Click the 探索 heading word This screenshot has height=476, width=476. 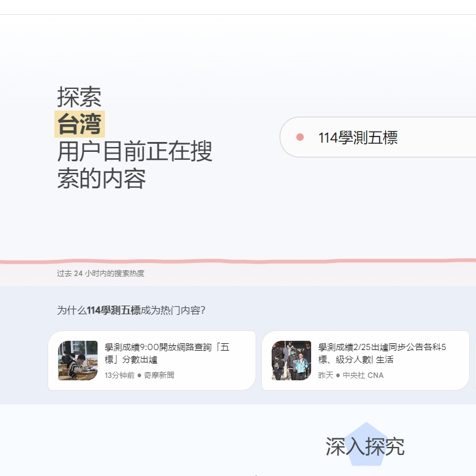(x=80, y=97)
